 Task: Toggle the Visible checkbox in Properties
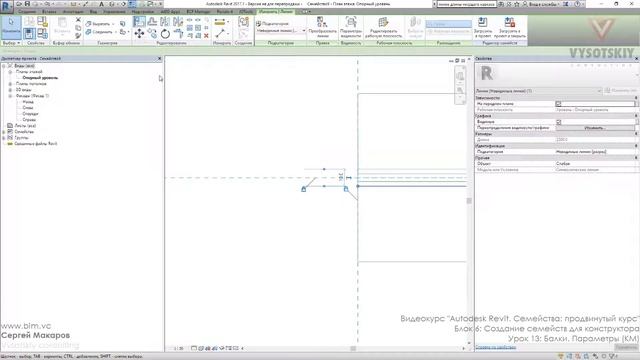pyautogui.click(x=558, y=122)
